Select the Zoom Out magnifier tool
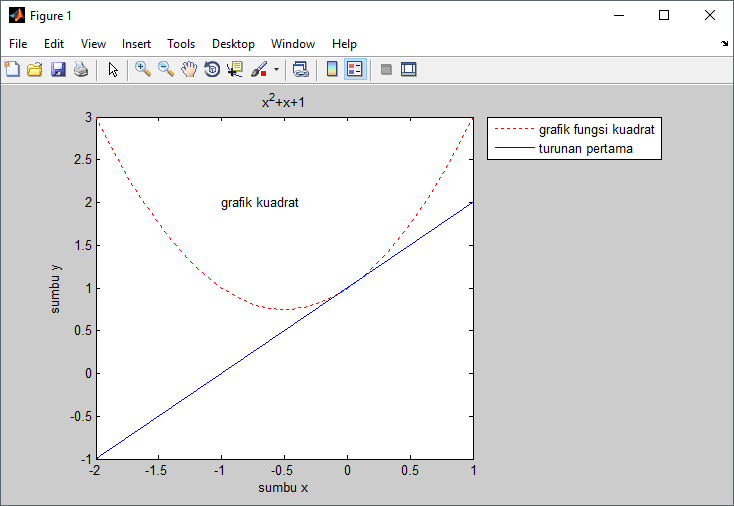The image size is (734, 506). (x=166, y=69)
